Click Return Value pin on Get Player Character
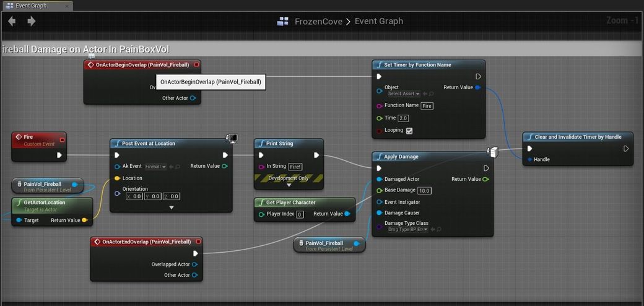644x306 pixels. pos(347,214)
